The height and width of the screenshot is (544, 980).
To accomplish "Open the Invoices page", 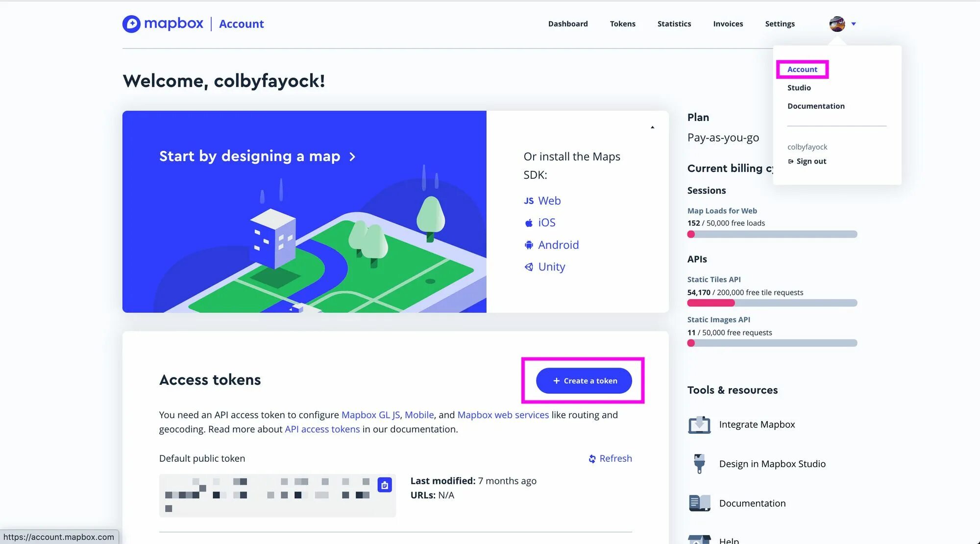I will click(728, 24).
